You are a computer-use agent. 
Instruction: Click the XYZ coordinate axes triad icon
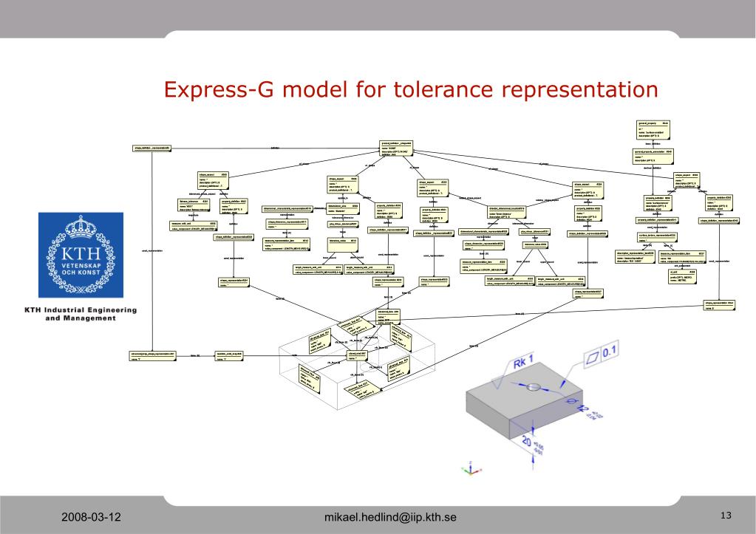(x=471, y=468)
